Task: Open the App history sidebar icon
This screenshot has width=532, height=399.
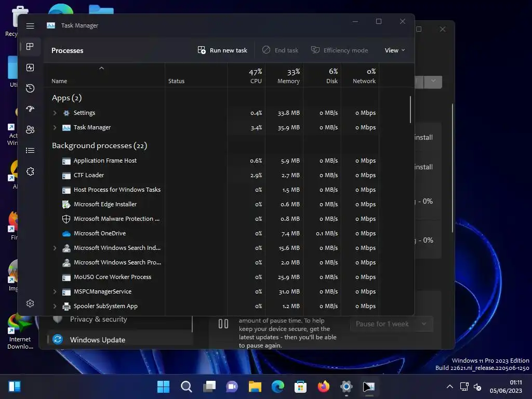Action: [x=30, y=88]
